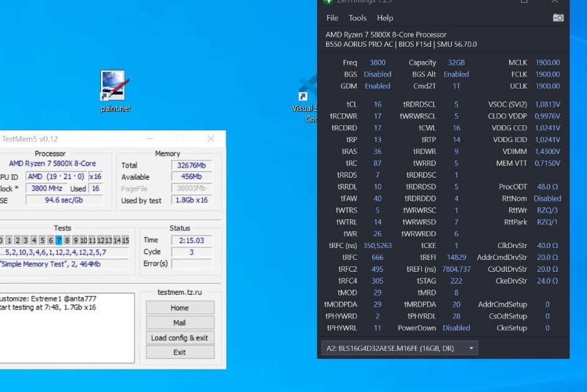Click the CkeDrvStr value 24.0 Ω

point(547,281)
